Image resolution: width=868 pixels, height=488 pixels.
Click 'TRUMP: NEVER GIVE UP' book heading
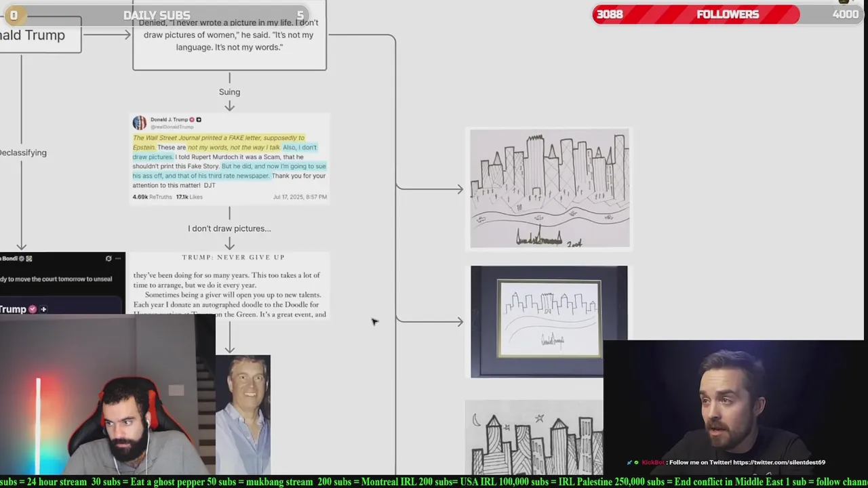pos(233,257)
